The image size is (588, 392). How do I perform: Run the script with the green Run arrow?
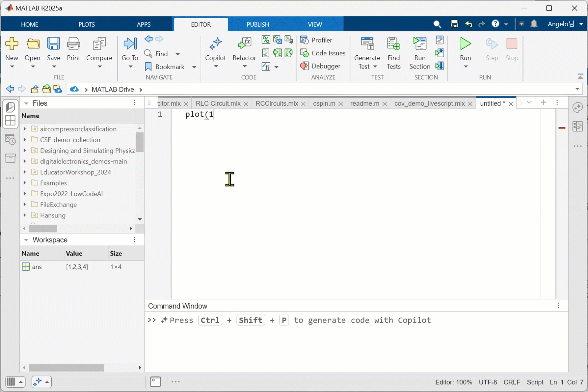pos(465,44)
